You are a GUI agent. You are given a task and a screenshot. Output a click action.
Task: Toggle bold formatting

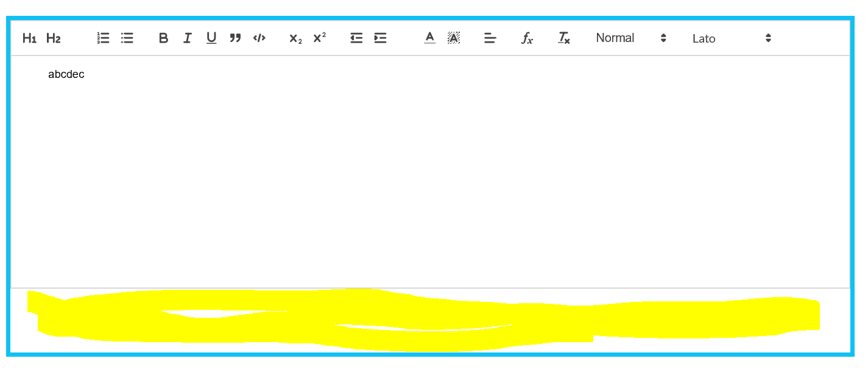tap(163, 38)
